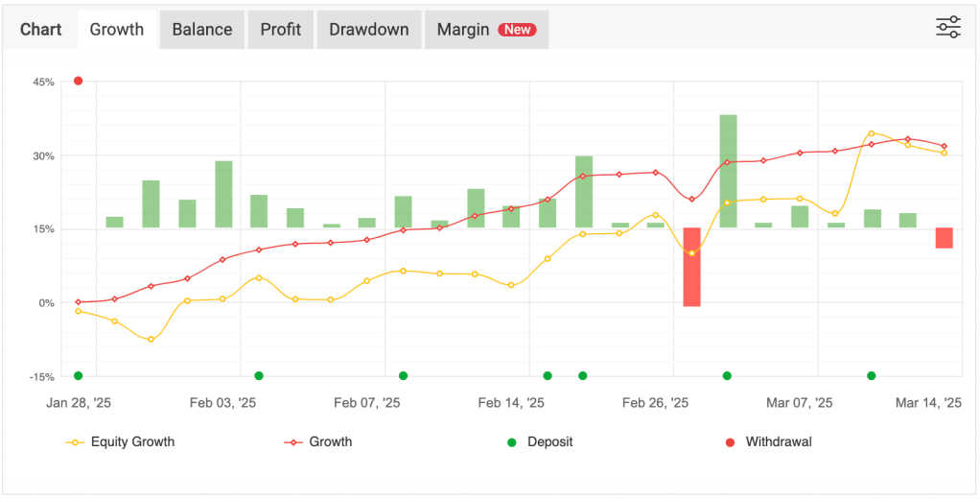Click the last green deposit dot before Mar 14
This screenshot has width=980, height=499.
[871, 376]
